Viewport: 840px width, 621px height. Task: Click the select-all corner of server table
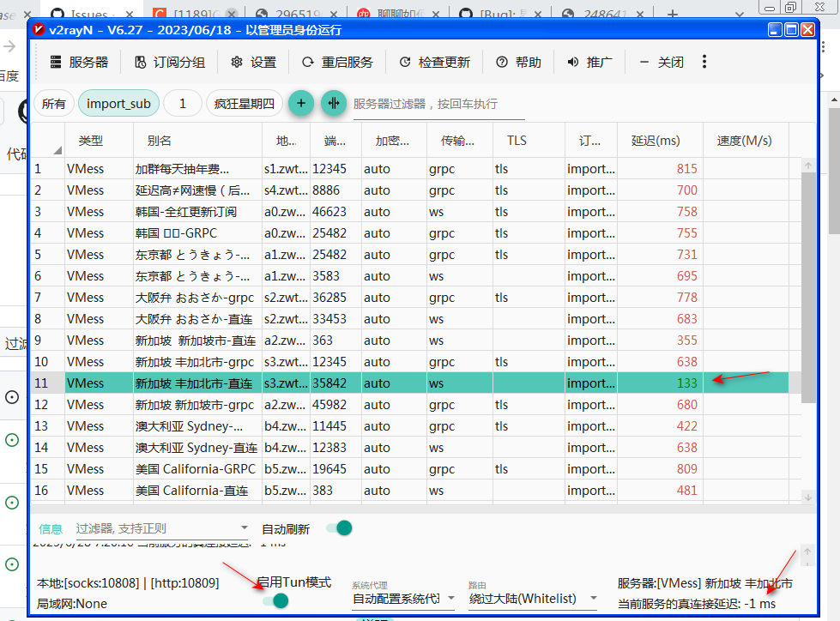(48, 141)
